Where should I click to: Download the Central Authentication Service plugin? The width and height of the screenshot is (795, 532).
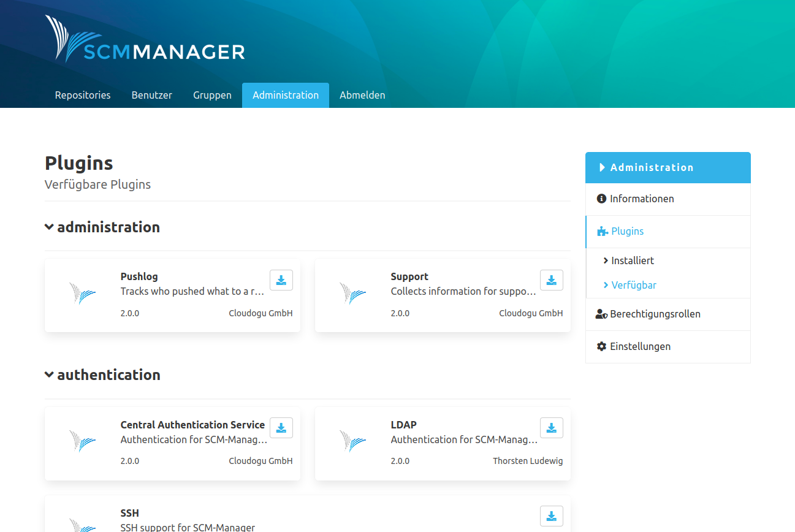(281, 427)
